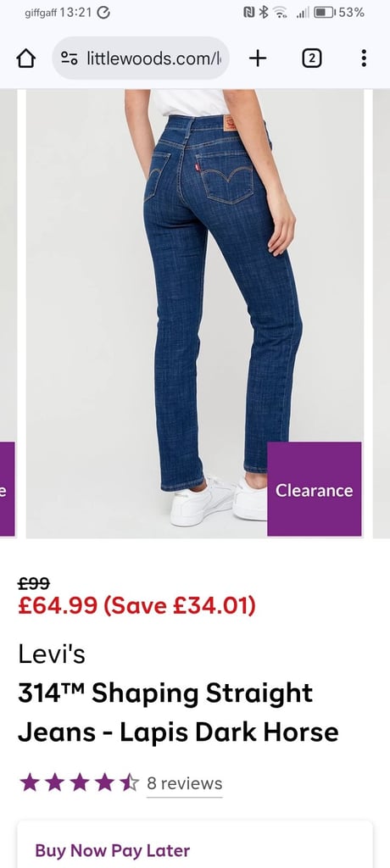Tap the Bluetooth status icon
Image resolution: width=390 pixels, height=868 pixels.
point(264,12)
